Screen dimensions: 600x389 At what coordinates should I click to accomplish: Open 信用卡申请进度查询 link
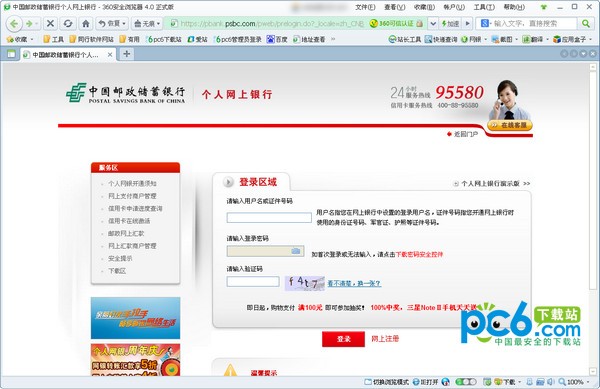pos(135,208)
